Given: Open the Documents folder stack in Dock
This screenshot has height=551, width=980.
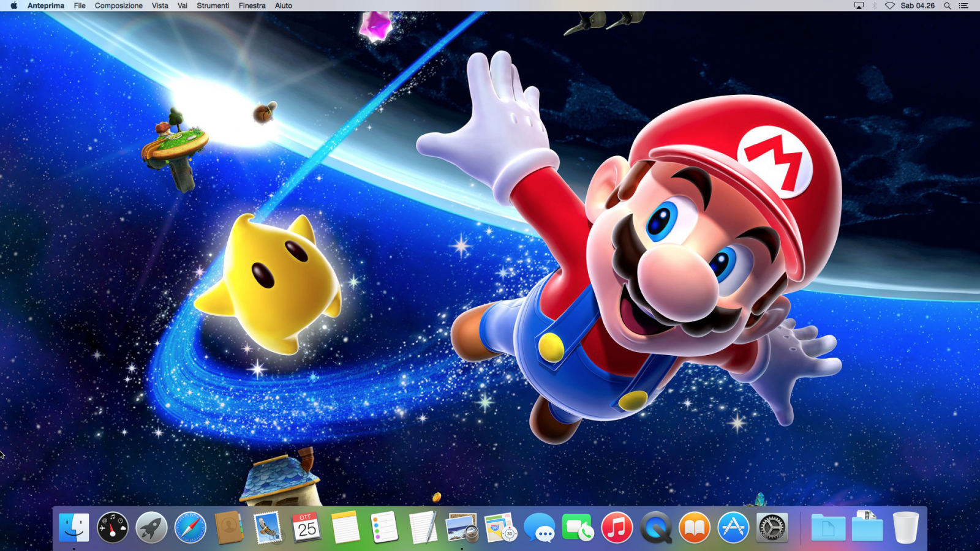Looking at the screenshot, I should point(828,527).
